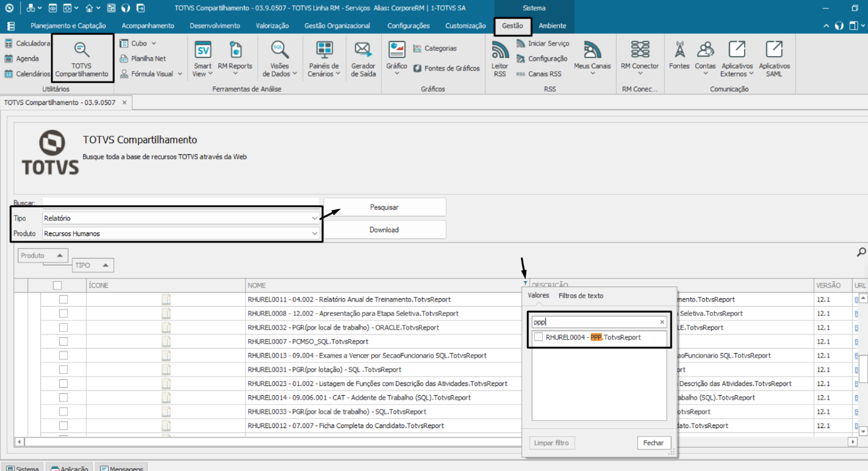The height and width of the screenshot is (471, 868).
Task: Launch TOTVS Compartilhamento from ribbon
Action: (x=82, y=58)
